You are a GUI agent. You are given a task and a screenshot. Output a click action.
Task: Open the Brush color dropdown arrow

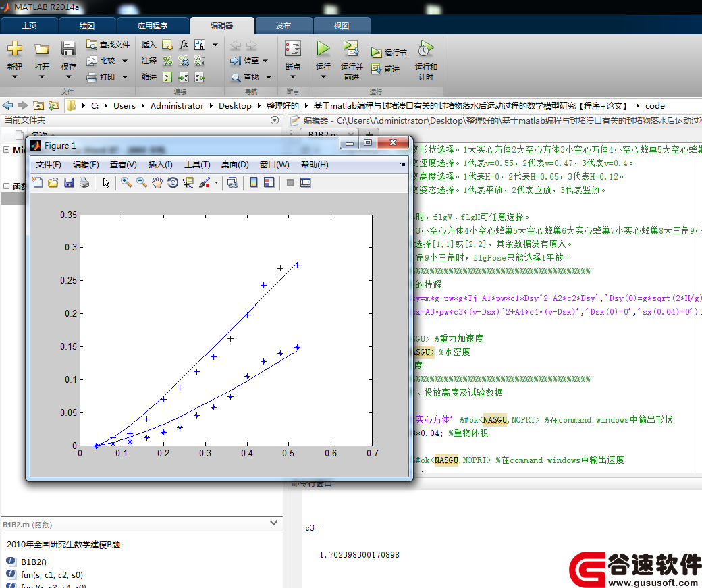pos(216,182)
